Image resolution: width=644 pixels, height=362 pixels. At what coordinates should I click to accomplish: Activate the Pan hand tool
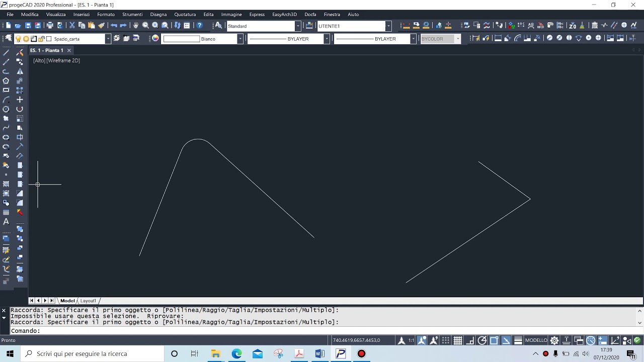[136, 25]
